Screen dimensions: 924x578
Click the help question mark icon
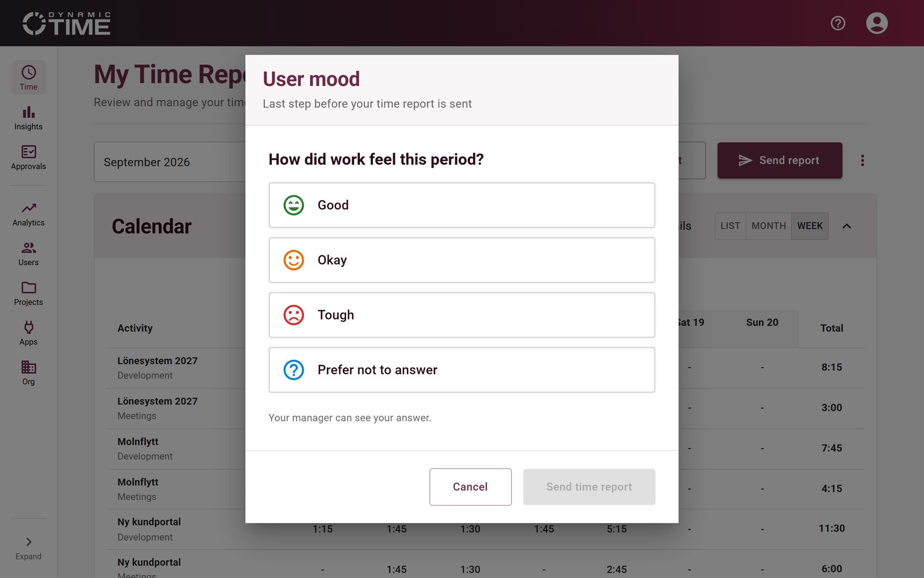point(838,23)
